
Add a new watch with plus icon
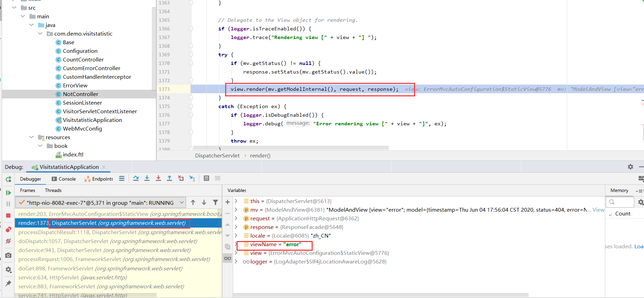click(x=228, y=202)
